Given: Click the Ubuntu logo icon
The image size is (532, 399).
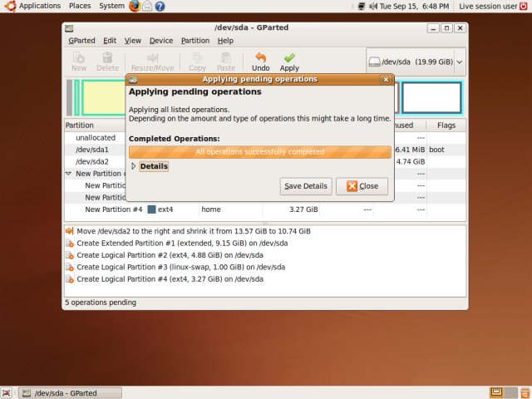Looking at the screenshot, I should [x=10, y=6].
